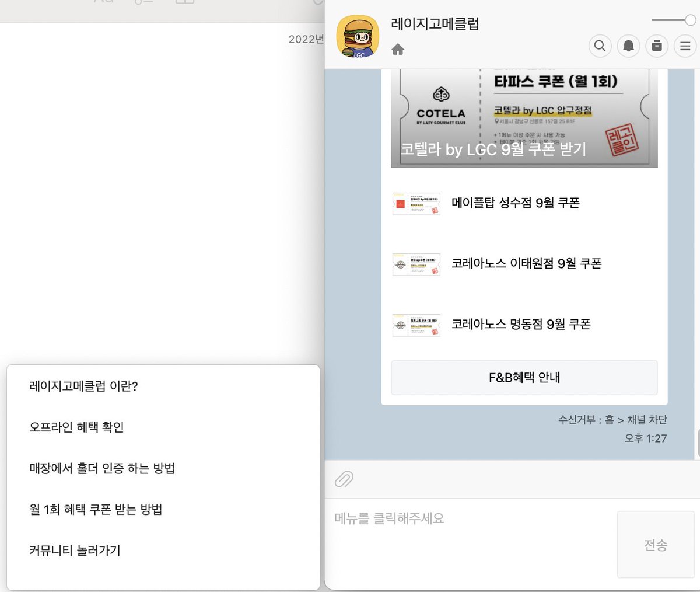Toggle the notification bell icon
Image resolution: width=700 pixels, height=592 pixels.
628,46
